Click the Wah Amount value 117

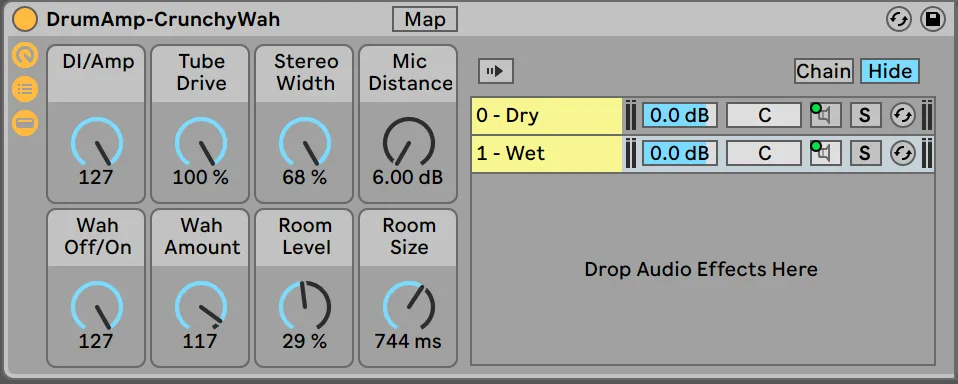click(200, 341)
